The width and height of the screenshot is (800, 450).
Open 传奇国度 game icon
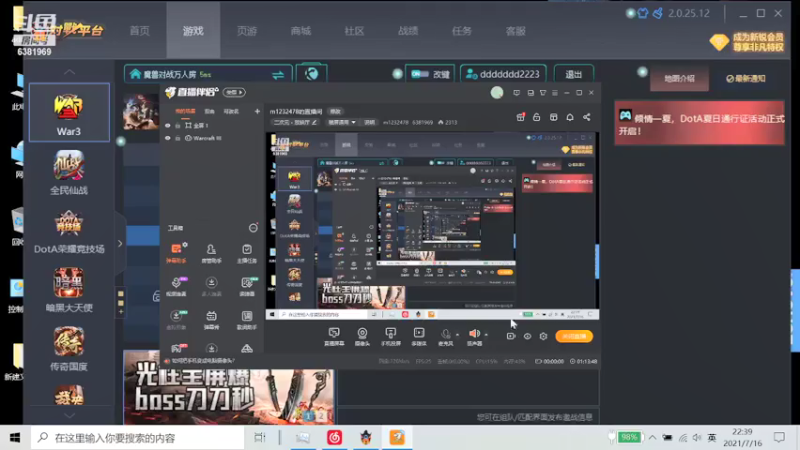click(x=69, y=349)
